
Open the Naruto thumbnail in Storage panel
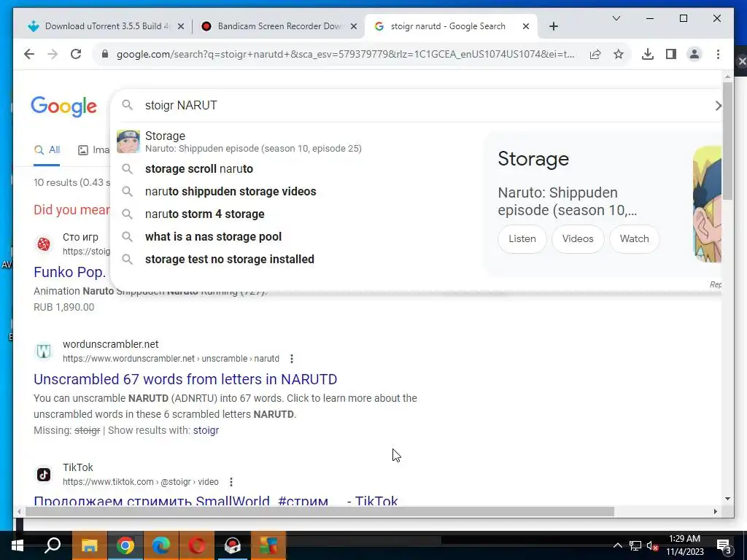[707, 204]
